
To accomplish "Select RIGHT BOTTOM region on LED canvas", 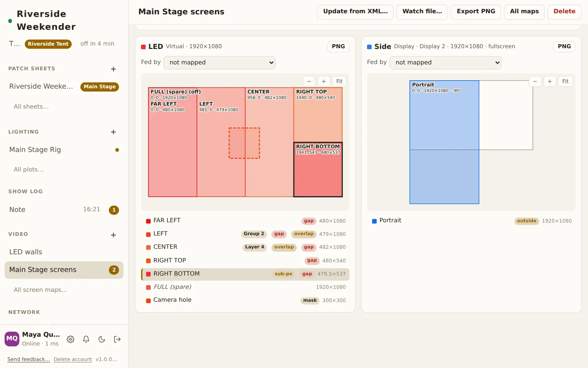I will 318,170.
